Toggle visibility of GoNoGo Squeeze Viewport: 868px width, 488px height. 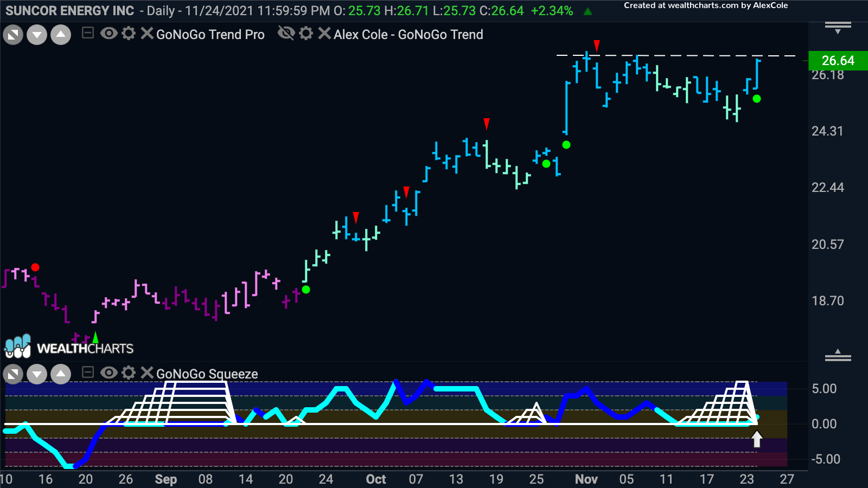109,373
